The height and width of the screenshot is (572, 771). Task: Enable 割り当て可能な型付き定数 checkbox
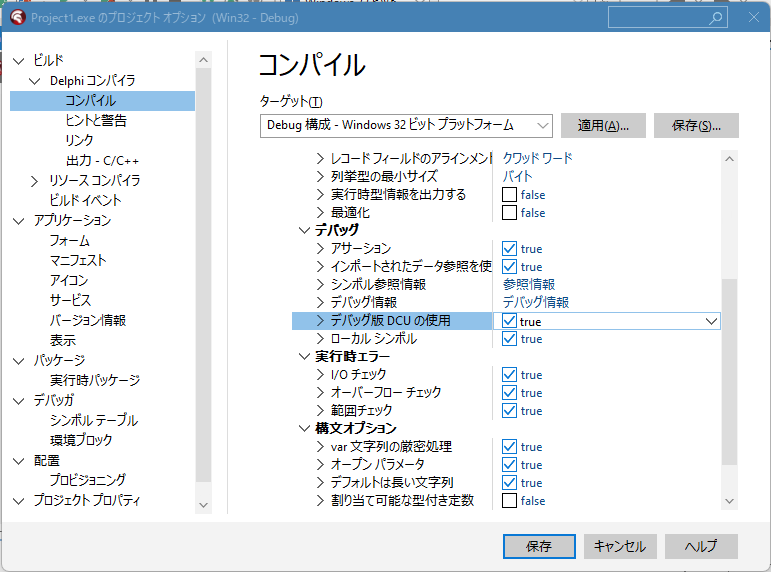point(510,501)
